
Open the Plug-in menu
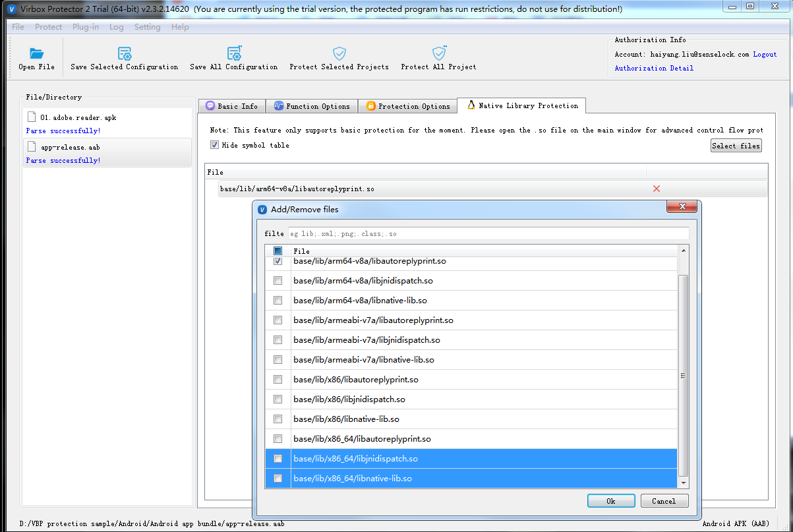pyautogui.click(x=86, y=27)
